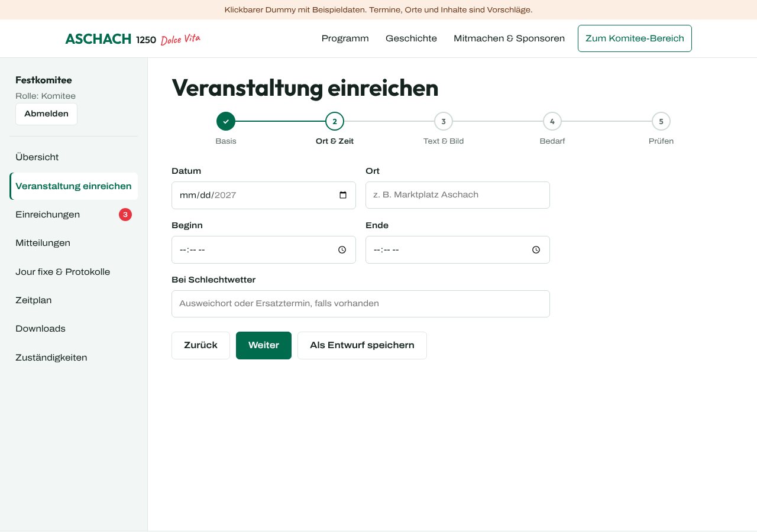The width and height of the screenshot is (757, 532).
Task: Jump to step 3 Text & Bild
Action: point(444,121)
